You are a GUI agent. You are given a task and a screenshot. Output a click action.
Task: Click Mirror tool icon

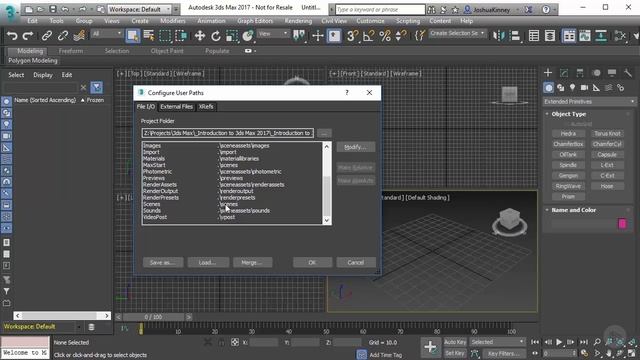click(x=498, y=36)
